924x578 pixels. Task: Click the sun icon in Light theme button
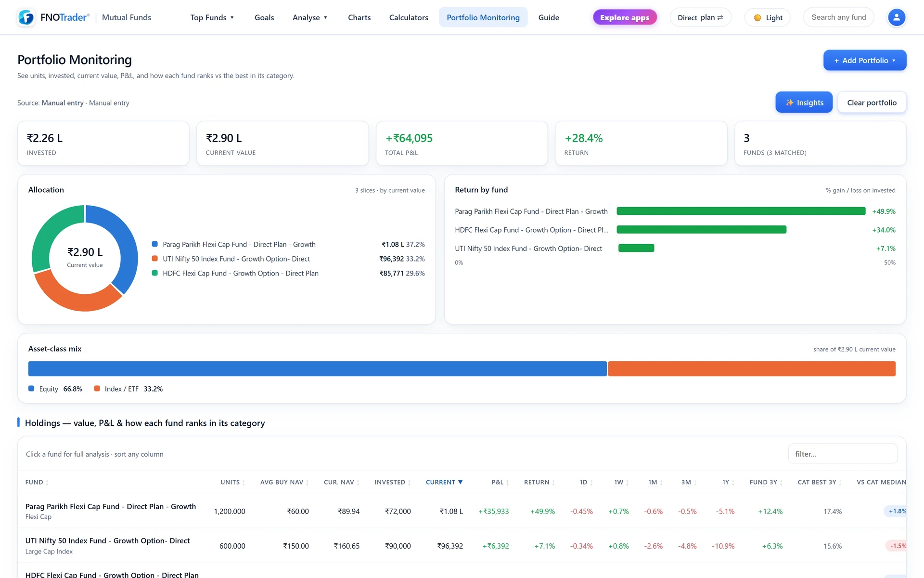(x=757, y=18)
